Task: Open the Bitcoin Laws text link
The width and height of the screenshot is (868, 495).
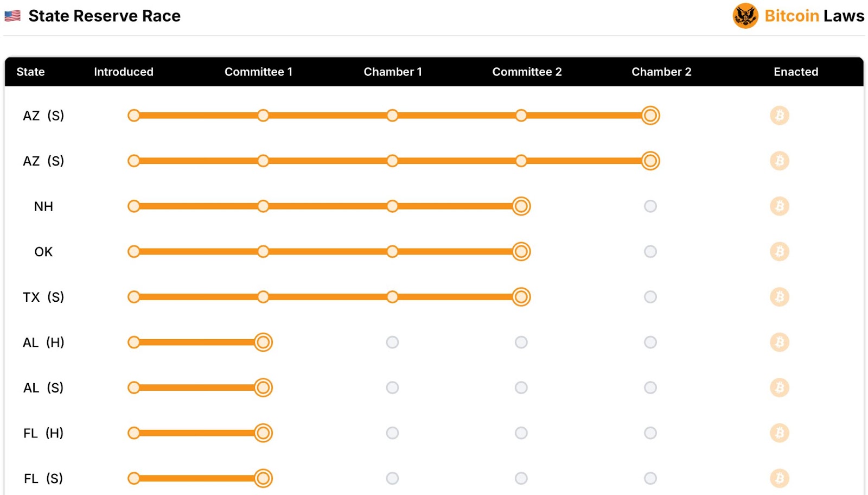Action: coord(814,16)
